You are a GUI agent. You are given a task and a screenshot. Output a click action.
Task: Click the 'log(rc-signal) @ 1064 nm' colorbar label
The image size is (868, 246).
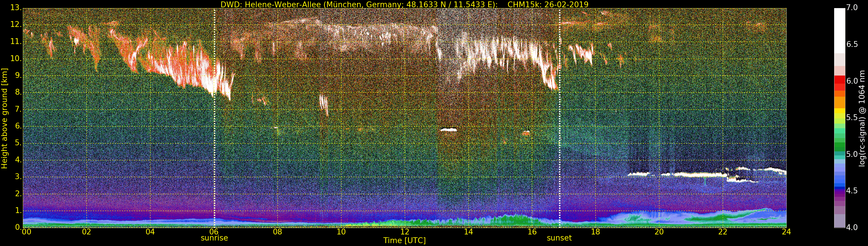[862, 118]
